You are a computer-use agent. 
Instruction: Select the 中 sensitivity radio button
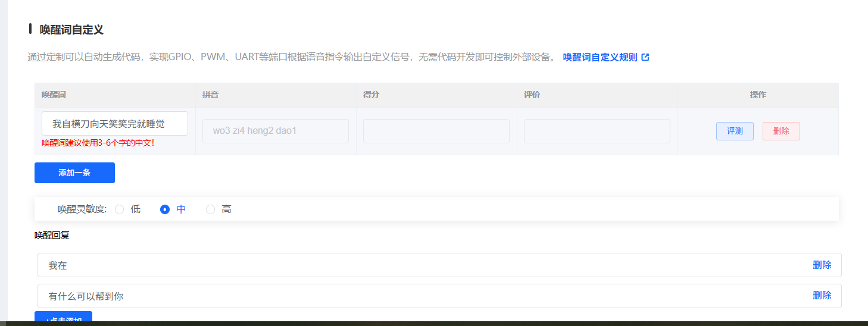(165, 209)
